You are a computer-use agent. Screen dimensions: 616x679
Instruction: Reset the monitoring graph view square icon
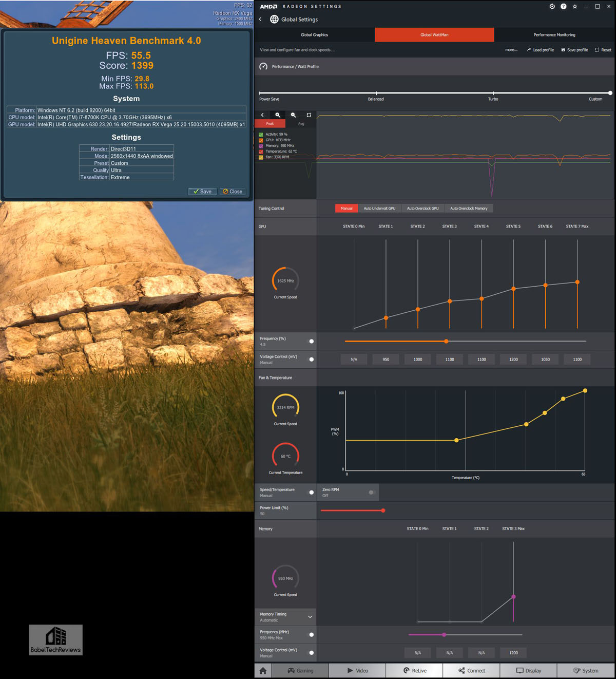pyautogui.click(x=309, y=115)
